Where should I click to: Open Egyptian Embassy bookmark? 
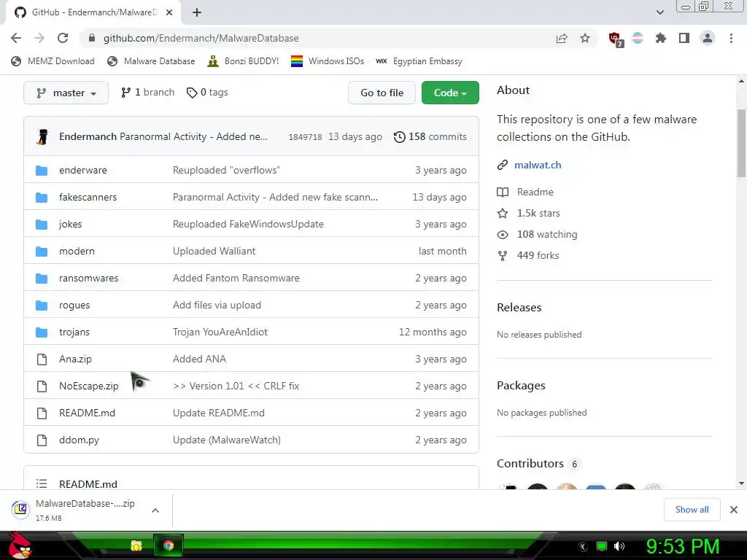(x=419, y=61)
